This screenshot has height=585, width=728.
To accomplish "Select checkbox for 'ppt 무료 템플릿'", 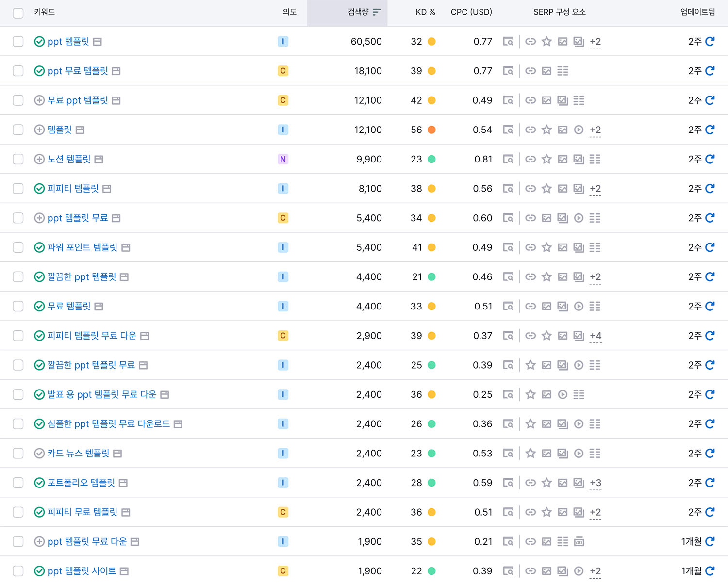I will coord(18,71).
